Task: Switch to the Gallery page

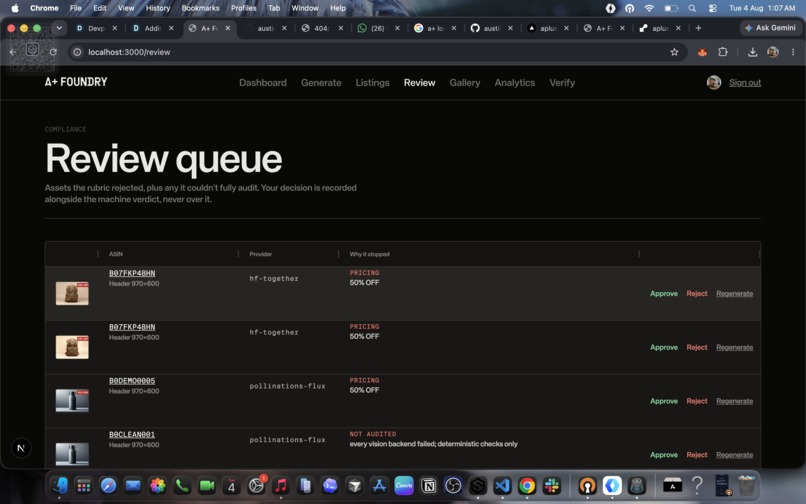Action: pyautogui.click(x=465, y=83)
